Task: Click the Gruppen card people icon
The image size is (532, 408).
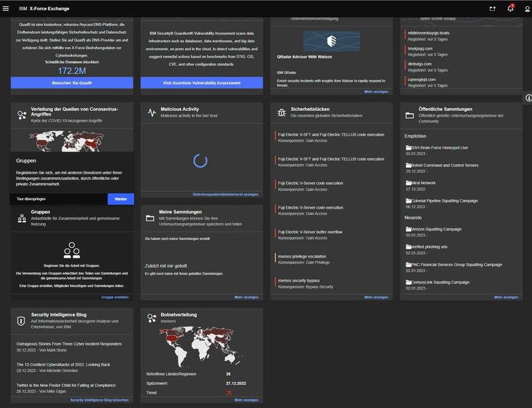Action: click(x=22, y=218)
